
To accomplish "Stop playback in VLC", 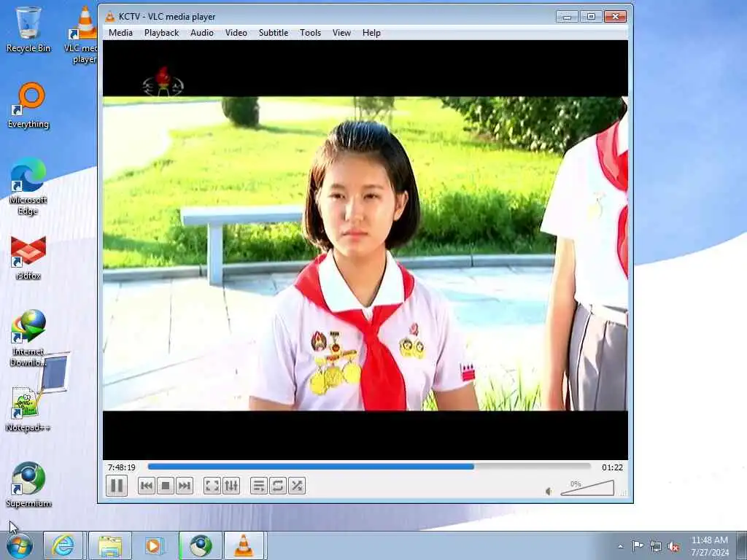I will pyautogui.click(x=166, y=486).
